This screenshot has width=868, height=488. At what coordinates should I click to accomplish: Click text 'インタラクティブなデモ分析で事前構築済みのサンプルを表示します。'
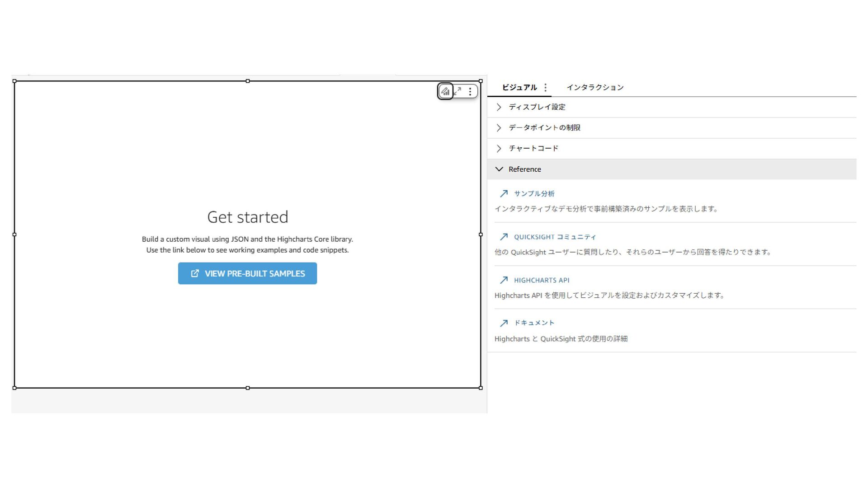(606, 209)
